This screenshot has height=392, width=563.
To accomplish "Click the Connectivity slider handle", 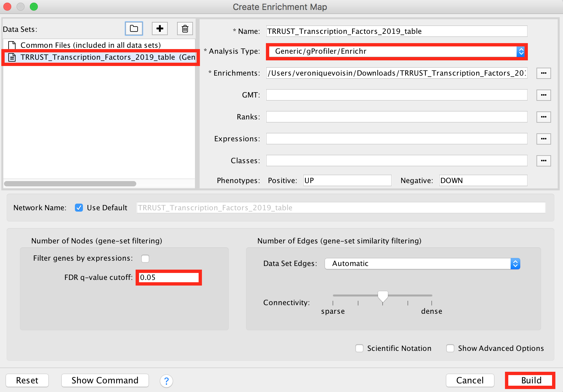I will coord(383,296).
